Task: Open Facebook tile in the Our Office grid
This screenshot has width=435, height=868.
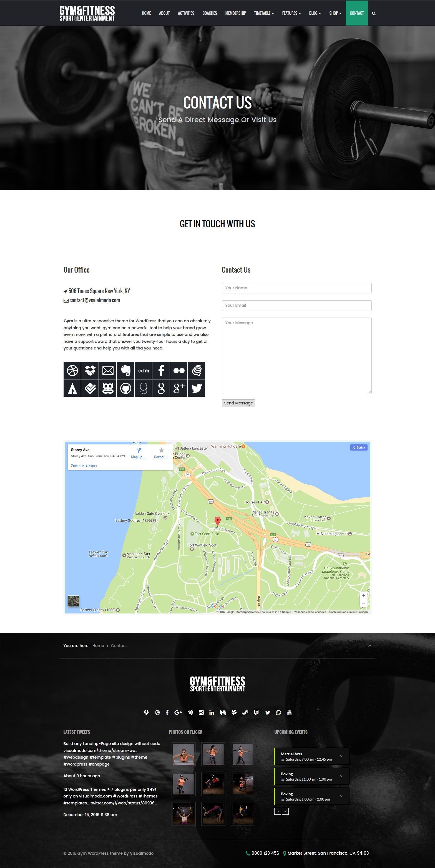Action: coord(161,370)
